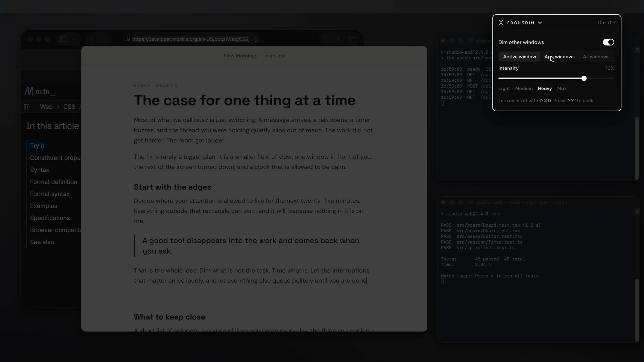Open the CSS breadcrumb link

69,107
